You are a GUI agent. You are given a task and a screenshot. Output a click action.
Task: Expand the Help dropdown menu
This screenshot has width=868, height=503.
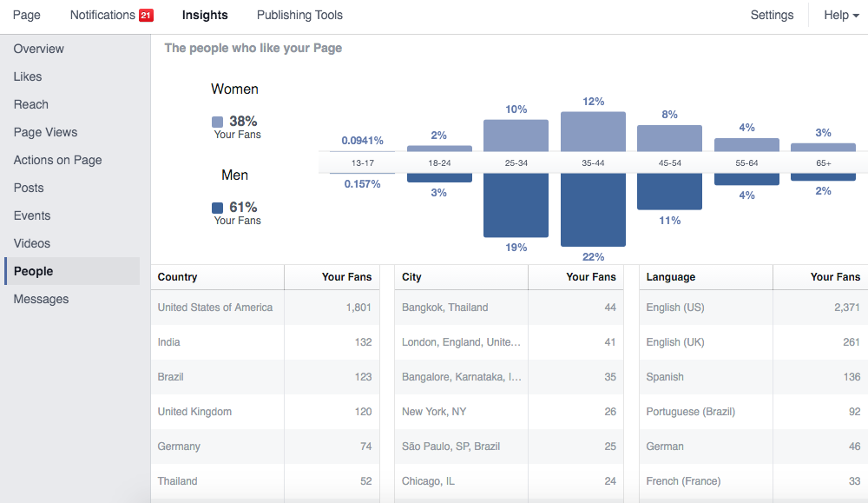(x=841, y=15)
